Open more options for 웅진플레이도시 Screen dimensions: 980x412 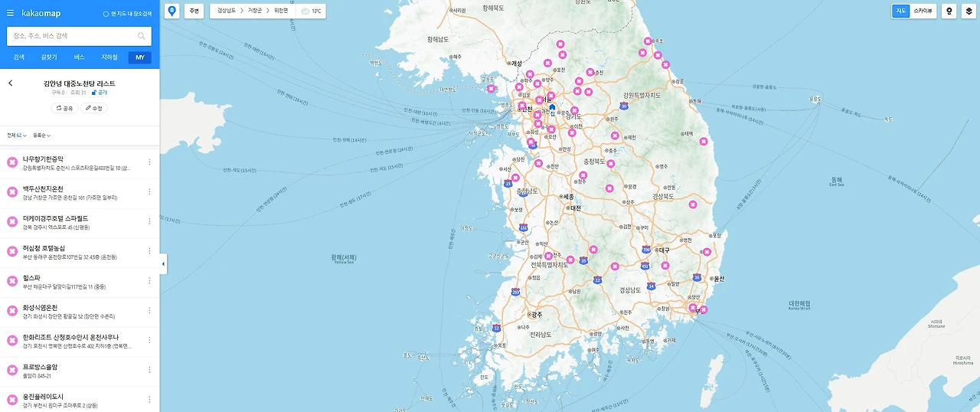pyautogui.click(x=149, y=400)
